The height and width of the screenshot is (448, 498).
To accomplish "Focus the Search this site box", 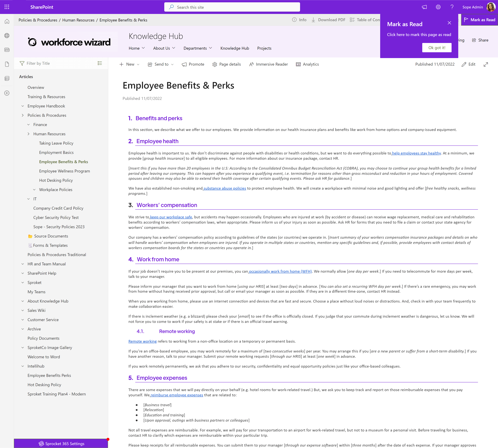I will pos(232,7).
